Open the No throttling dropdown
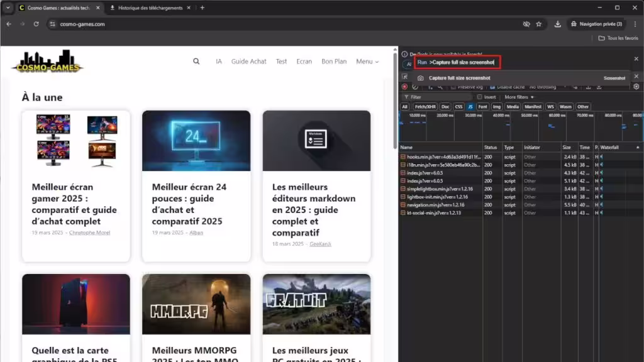The width and height of the screenshot is (644, 362). coord(548,87)
